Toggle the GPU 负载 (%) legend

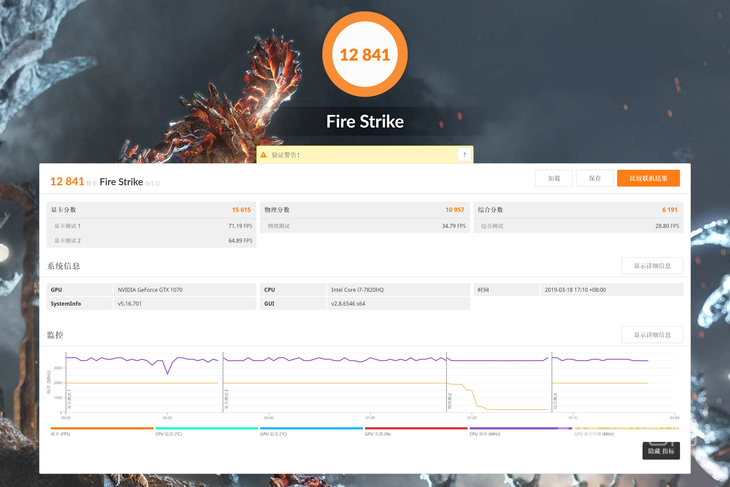coord(416,431)
